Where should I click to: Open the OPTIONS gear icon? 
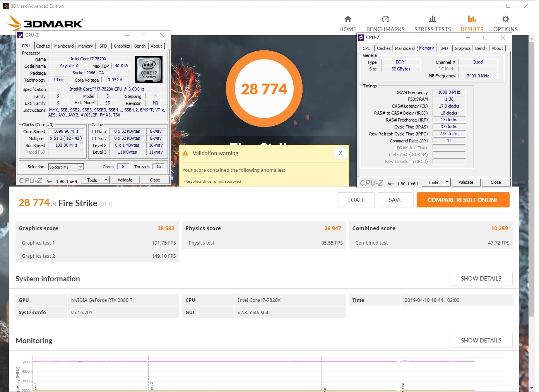(x=505, y=19)
